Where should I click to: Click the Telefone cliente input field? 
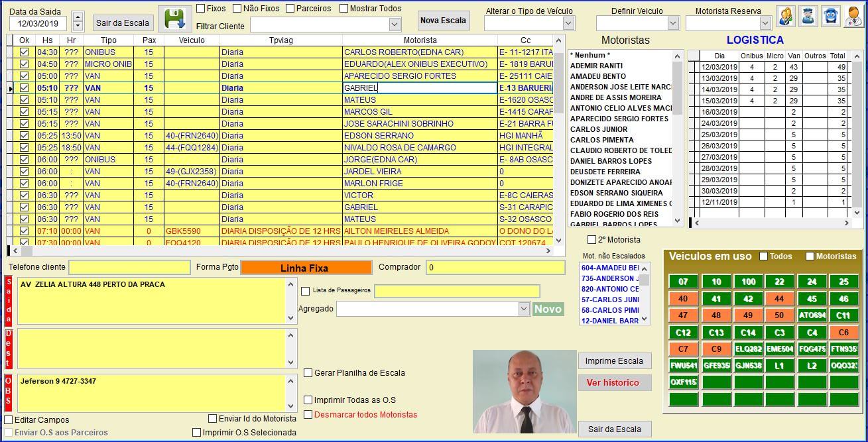coord(129,267)
